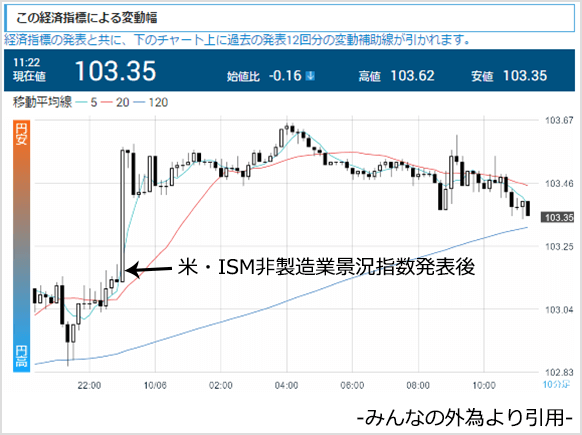Click the 5-period moving average legend
Screen dimensions: 582x435
point(86,102)
